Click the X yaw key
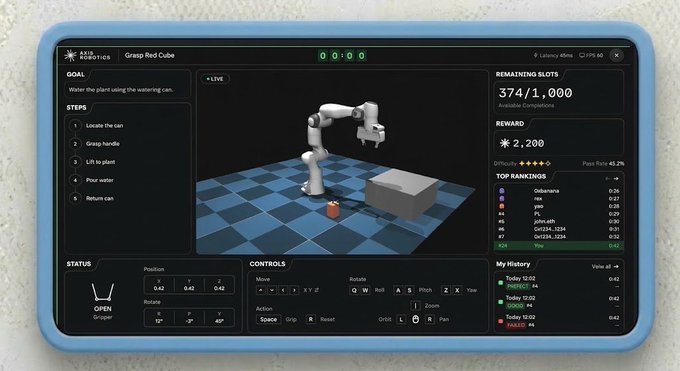The width and height of the screenshot is (680, 371). pyautogui.click(x=457, y=290)
